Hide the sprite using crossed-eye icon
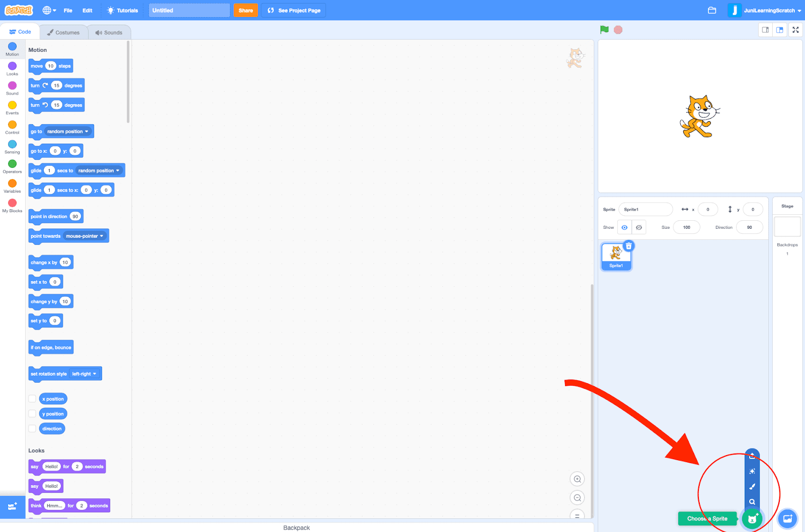Image resolution: width=805 pixels, height=532 pixels. coord(639,227)
